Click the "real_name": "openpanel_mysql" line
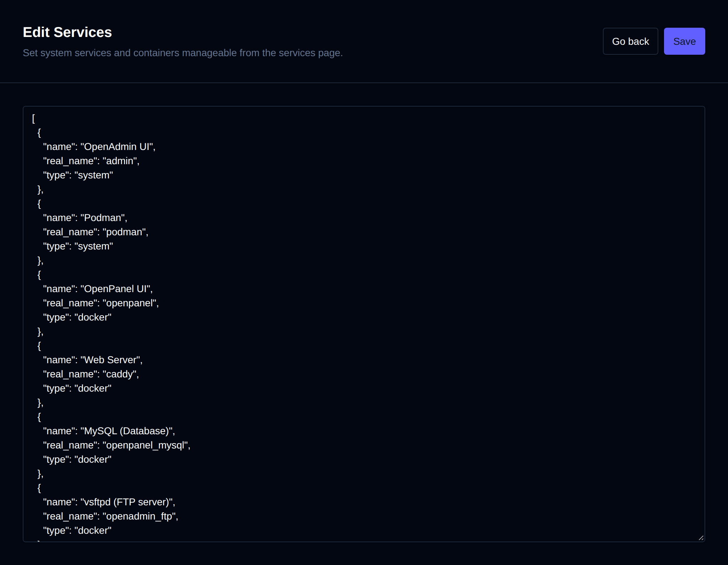The image size is (728, 565). click(117, 445)
